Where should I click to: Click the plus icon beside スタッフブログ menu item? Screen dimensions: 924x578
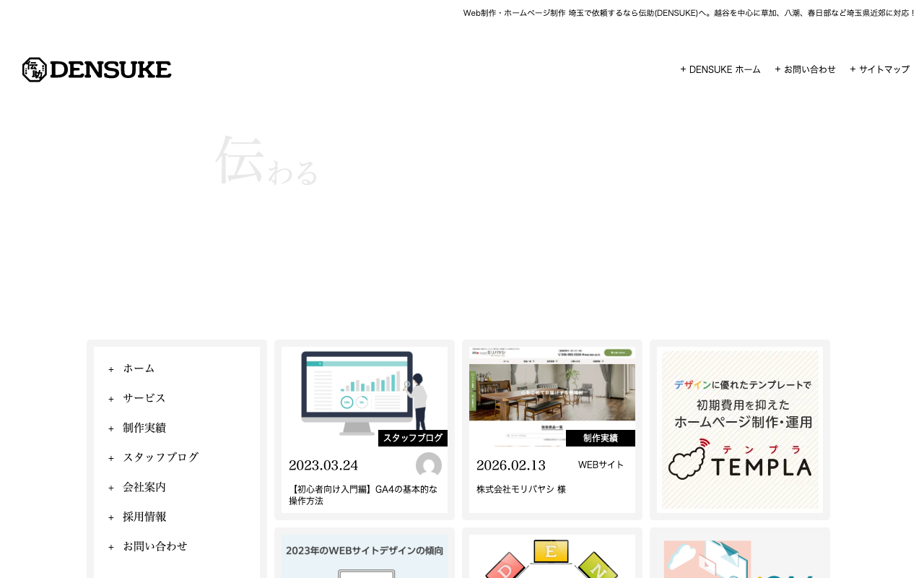click(x=111, y=458)
